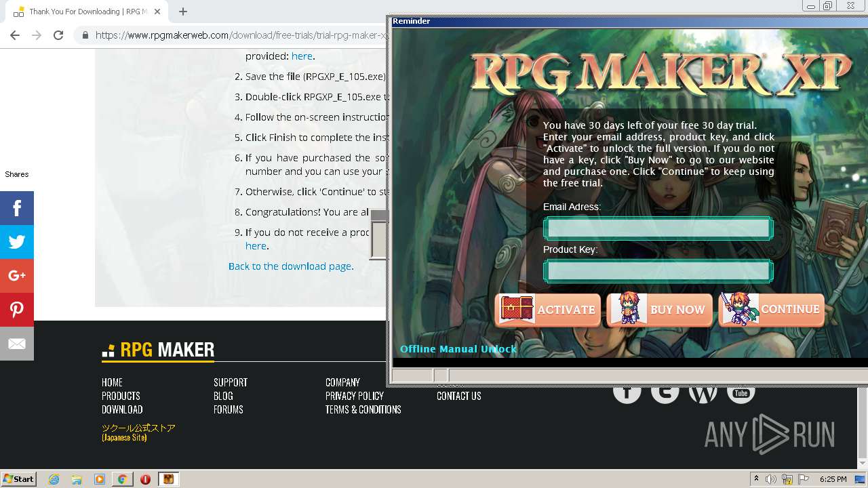868x488 pixels.
Task: Show hidden system tray icons
Action: tap(756, 479)
